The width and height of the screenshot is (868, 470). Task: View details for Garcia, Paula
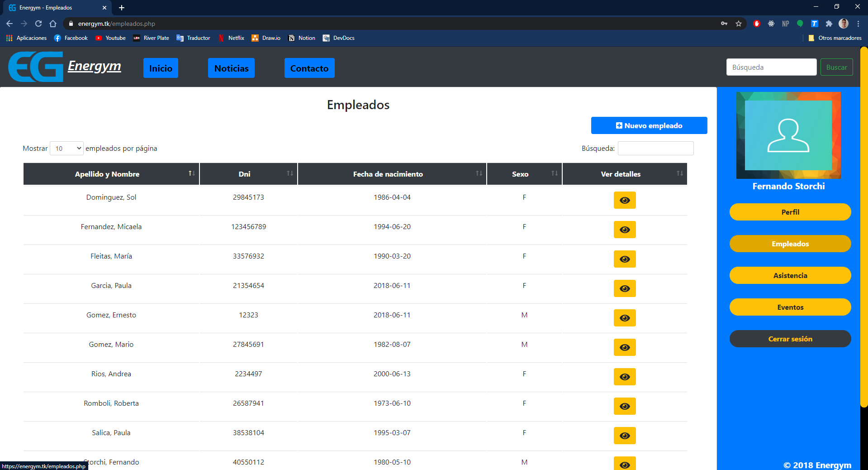[625, 288]
